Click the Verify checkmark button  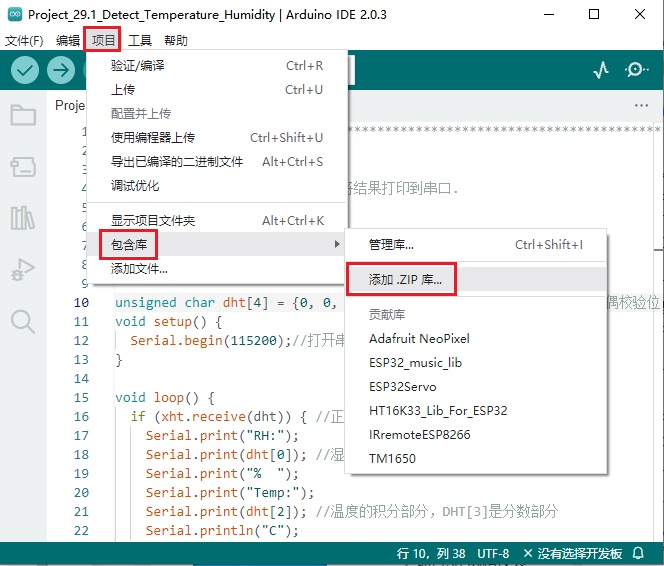[x=25, y=70]
